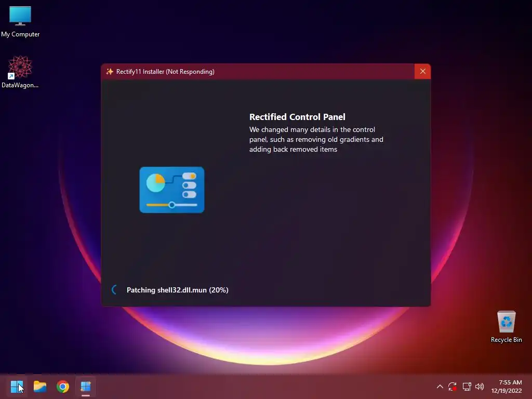Image resolution: width=532 pixels, height=399 pixels.
Task: Launch File Explorer from taskbar
Action: point(40,387)
